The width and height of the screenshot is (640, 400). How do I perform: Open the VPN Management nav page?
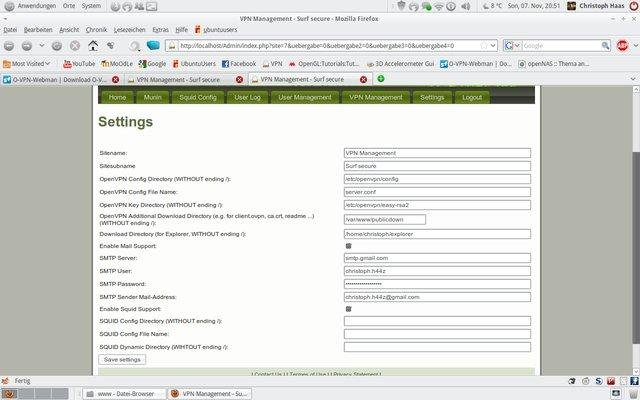point(376,98)
